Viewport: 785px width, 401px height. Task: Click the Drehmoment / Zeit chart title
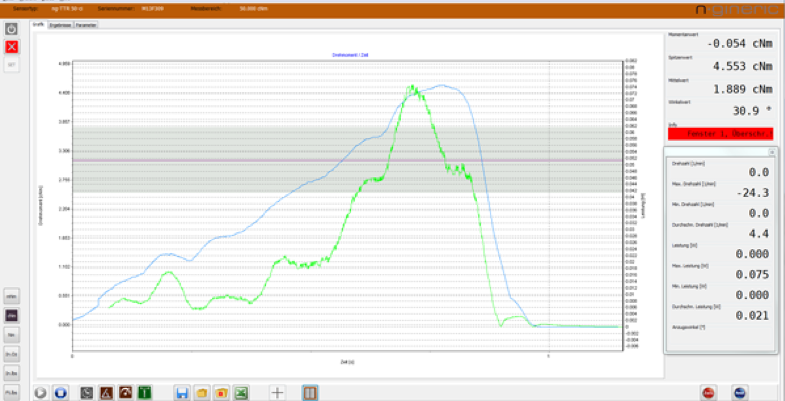[348, 54]
